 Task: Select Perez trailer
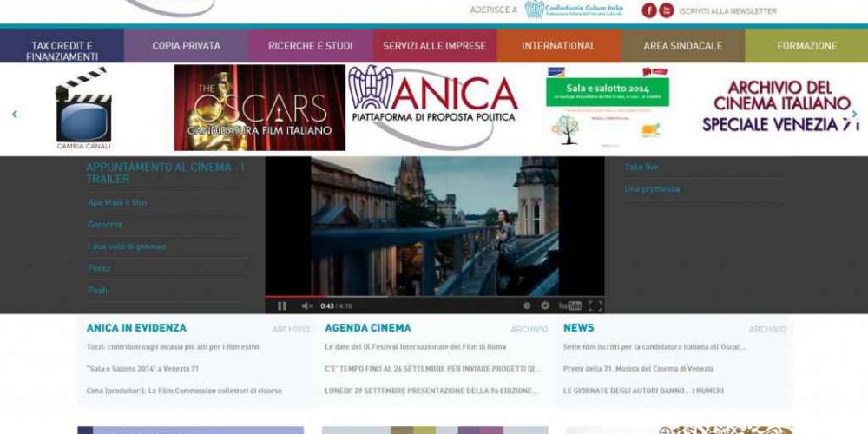tap(99, 268)
